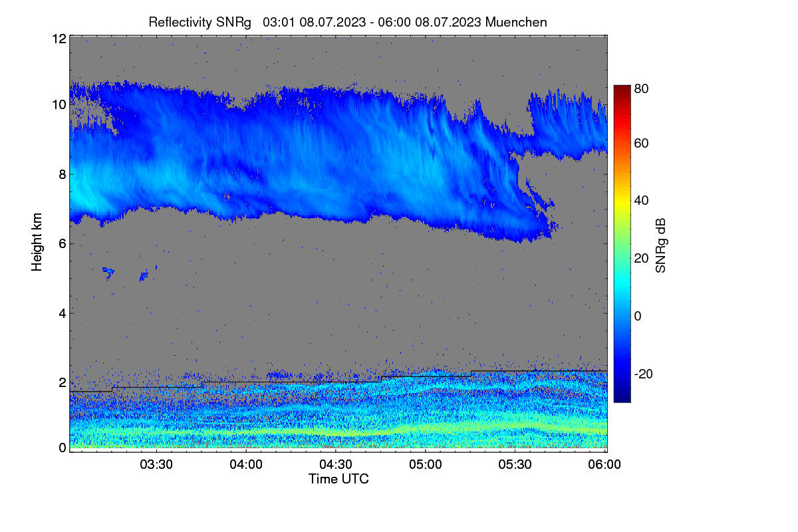Click the height tick label 12

(x=59, y=39)
